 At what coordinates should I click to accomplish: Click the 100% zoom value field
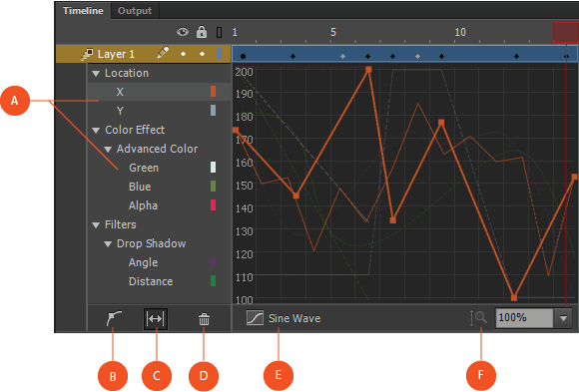pyautogui.click(x=524, y=318)
